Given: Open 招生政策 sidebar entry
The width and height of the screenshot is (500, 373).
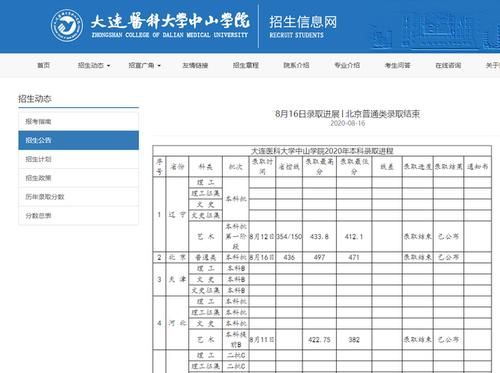Looking at the screenshot, I should (x=79, y=178).
